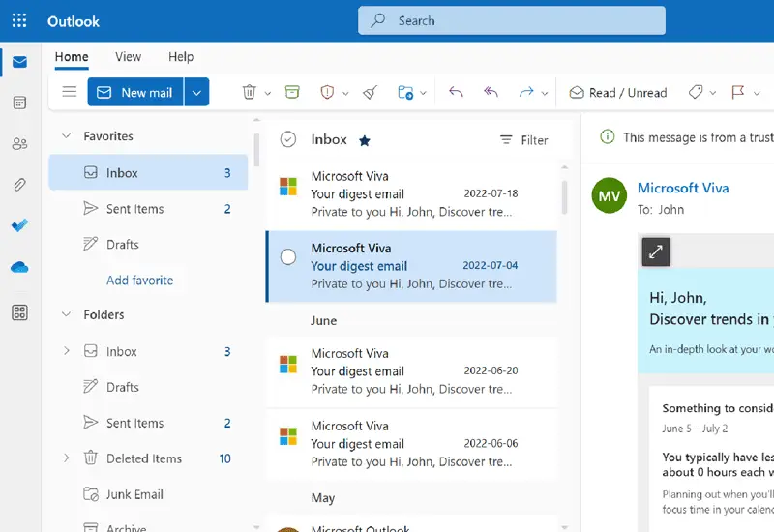The height and width of the screenshot is (532, 774).
Task: Select Sent Items under Folders
Action: tap(148, 423)
